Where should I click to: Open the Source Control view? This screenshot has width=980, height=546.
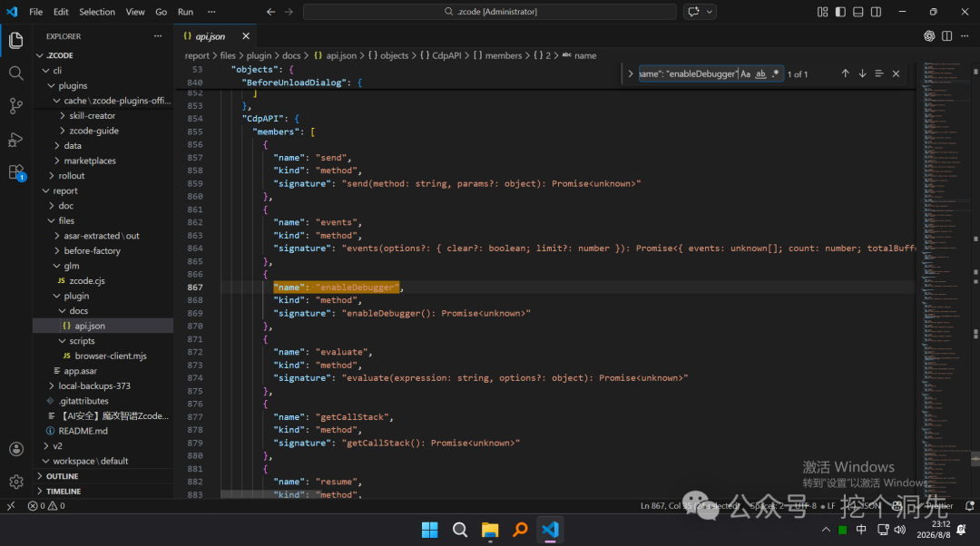point(16,106)
